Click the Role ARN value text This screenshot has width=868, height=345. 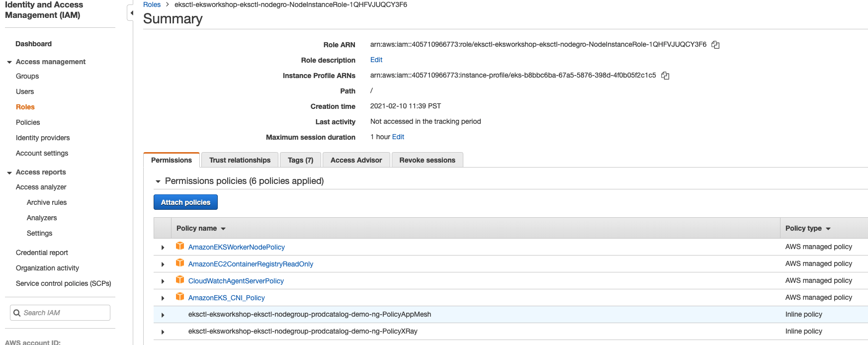coord(538,44)
